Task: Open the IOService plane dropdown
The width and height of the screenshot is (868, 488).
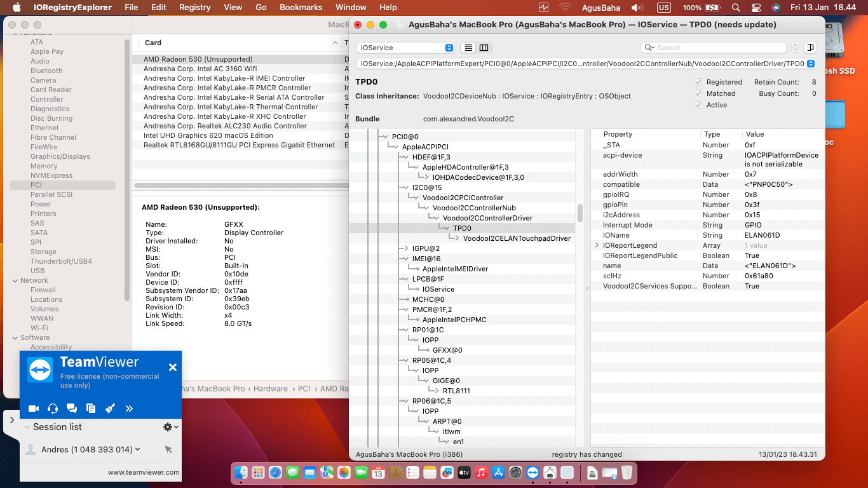Action: 405,48
